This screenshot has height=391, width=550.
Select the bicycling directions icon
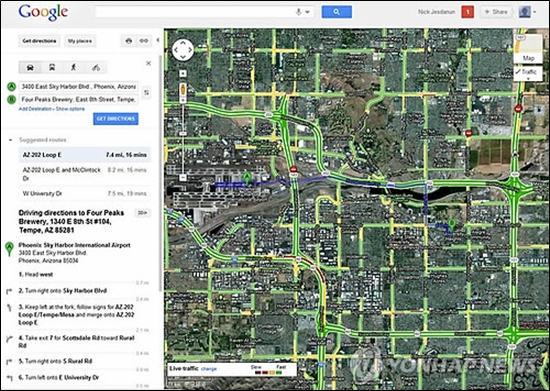click(x=96, y=67)
